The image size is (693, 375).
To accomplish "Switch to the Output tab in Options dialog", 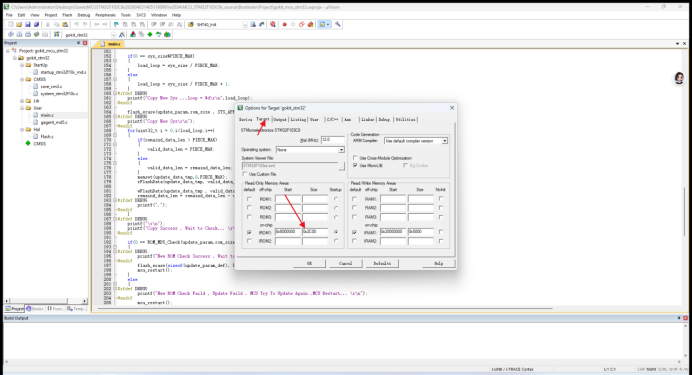I will [279, 119].
